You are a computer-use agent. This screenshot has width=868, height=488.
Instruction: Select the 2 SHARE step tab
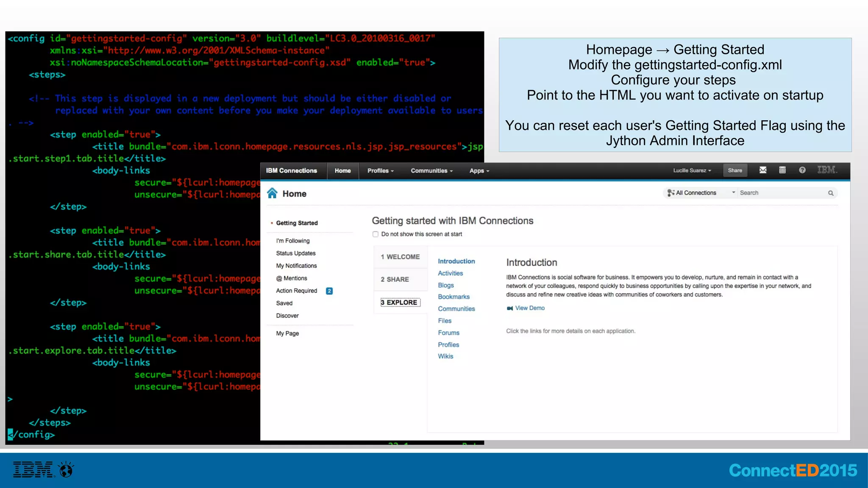400,279
